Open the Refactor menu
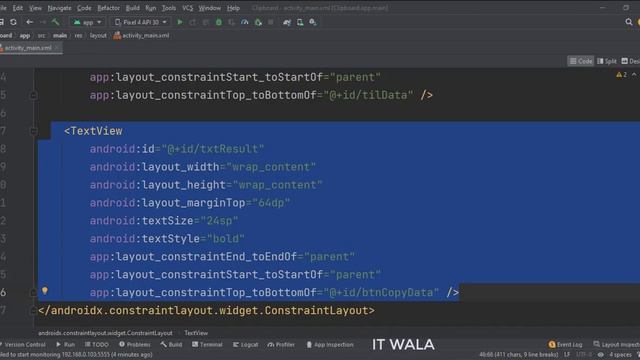The image size is (640, 360). [109, 8]
